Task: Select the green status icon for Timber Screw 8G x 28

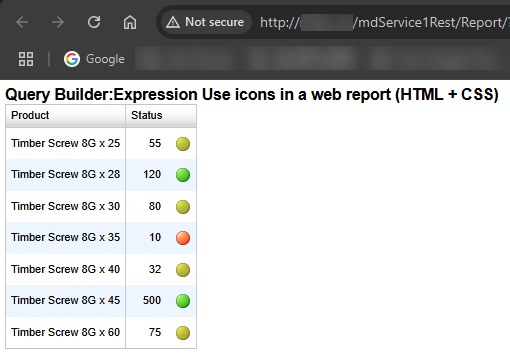Action: point(183,175)
